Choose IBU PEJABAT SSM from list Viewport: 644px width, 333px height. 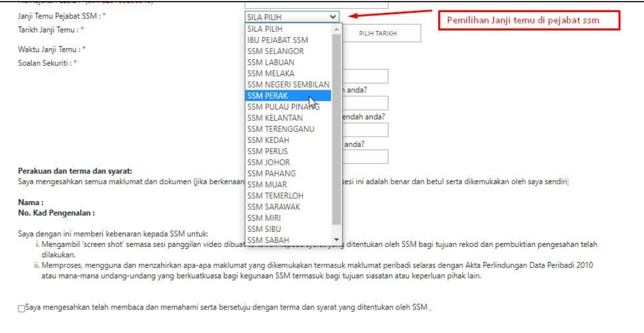288,40
